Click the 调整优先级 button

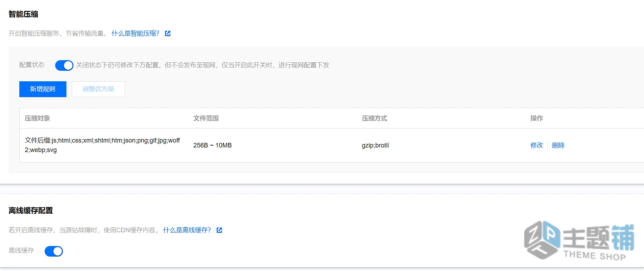pos(98,89)
